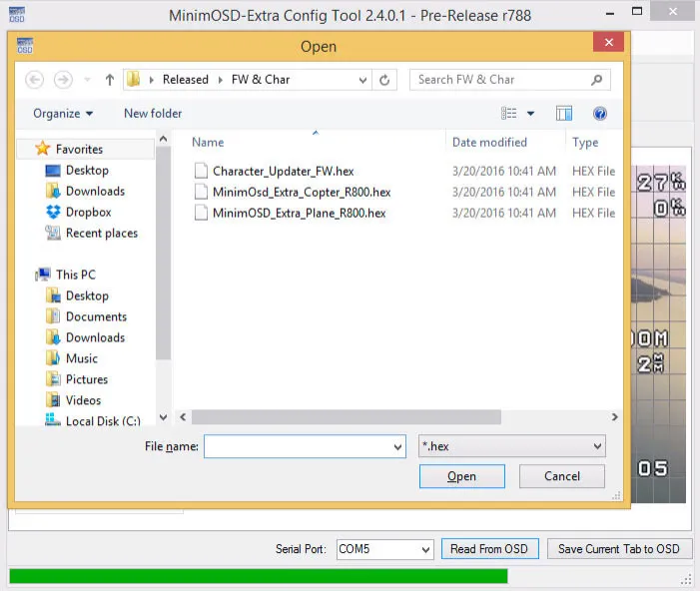Screen dimensions: 700x591
Task: Click the Open button
Action: coord(461,476)
